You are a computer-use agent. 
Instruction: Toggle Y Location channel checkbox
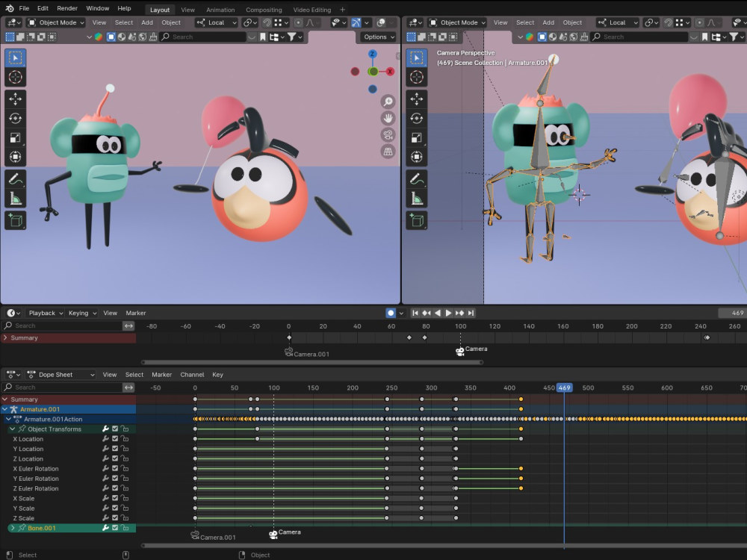coord(115,449)
